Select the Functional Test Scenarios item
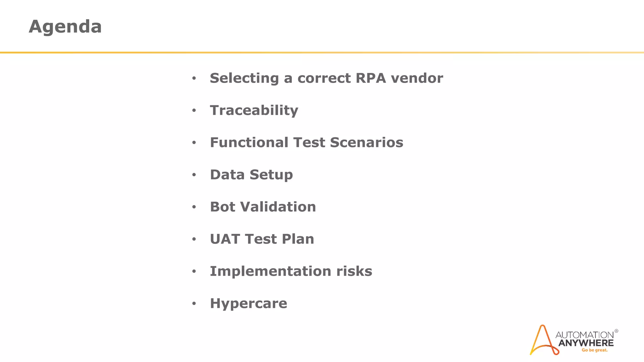Image resolution: width=644 pixels, height=362 pixels. (307, 142)
